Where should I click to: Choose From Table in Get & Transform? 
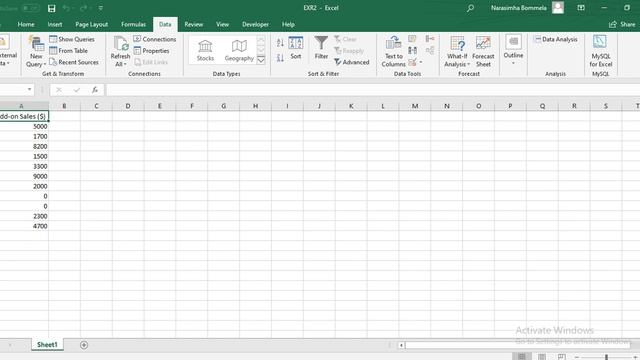pyautogui.click(x=69, y=51)
